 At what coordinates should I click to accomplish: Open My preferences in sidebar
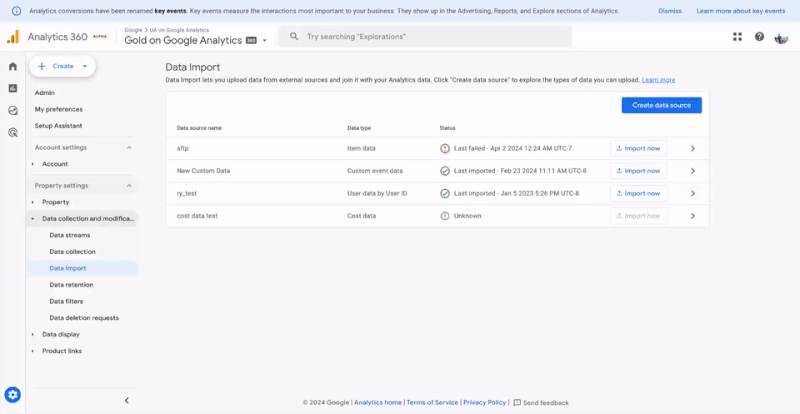[x=59, y=109]
